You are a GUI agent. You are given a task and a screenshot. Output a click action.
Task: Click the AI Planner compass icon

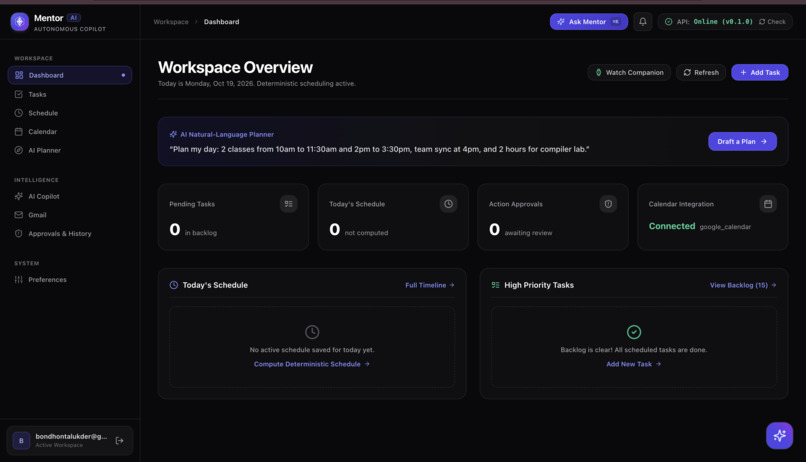[19, 151]
